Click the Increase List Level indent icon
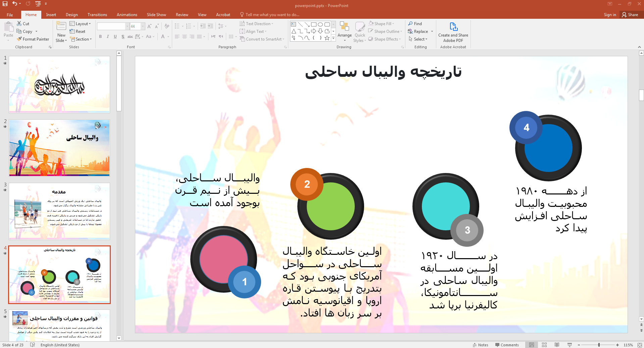The width and height of the screenshot is (644, 348). (210, 26)
